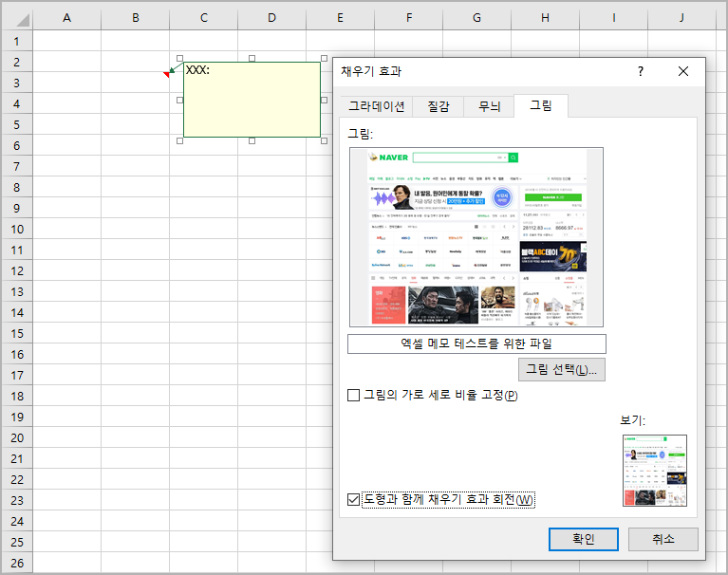Enable 그림의 가로 세로 비율 고정 checkbox
This screenshot has height=575, width=728.
tap(353, 395)
